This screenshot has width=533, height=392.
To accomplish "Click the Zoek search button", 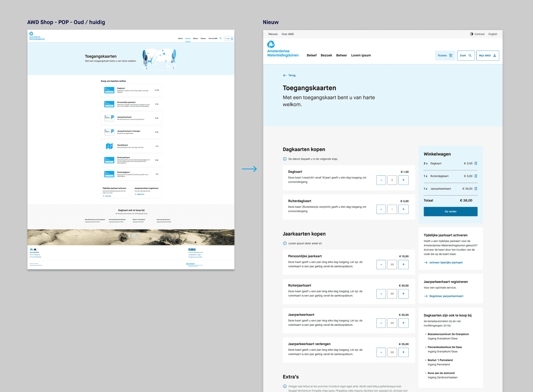I will pyautogui.click(x=466, y=56).
